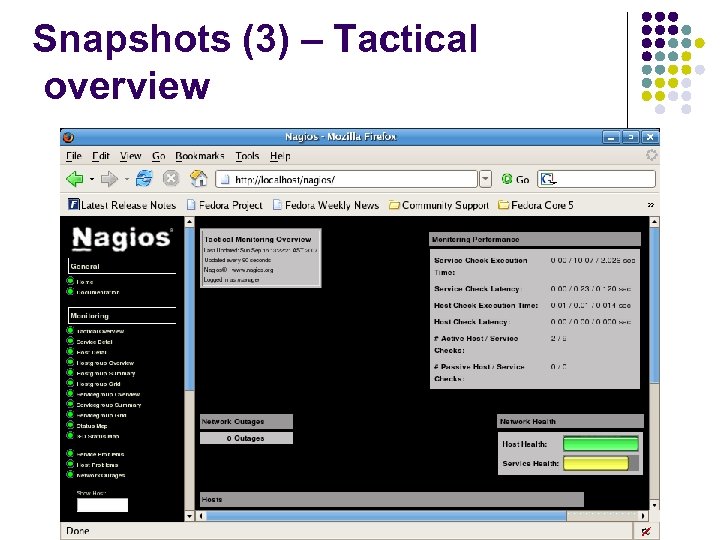Open the 3-D Status Map sidebar link
This screenshot has width=720, height=540.
pyautogui.click(x=98, y=437)
